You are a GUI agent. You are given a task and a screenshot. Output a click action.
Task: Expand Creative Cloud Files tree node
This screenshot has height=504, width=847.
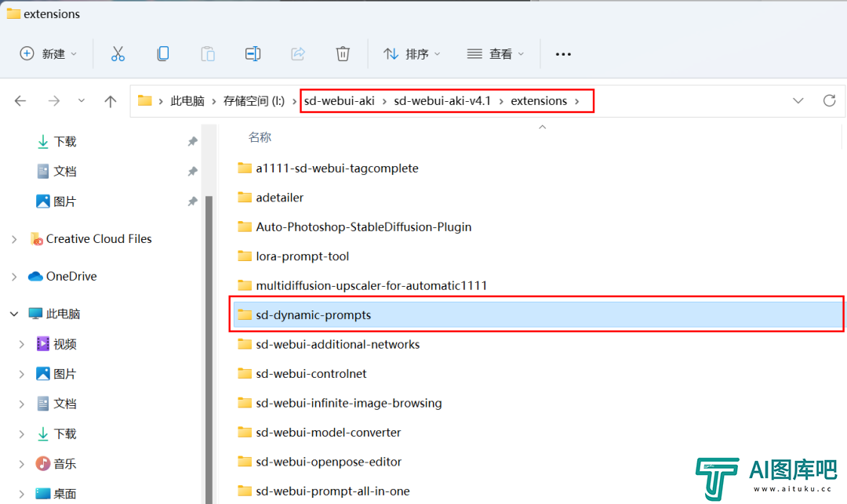coord(14,239)
